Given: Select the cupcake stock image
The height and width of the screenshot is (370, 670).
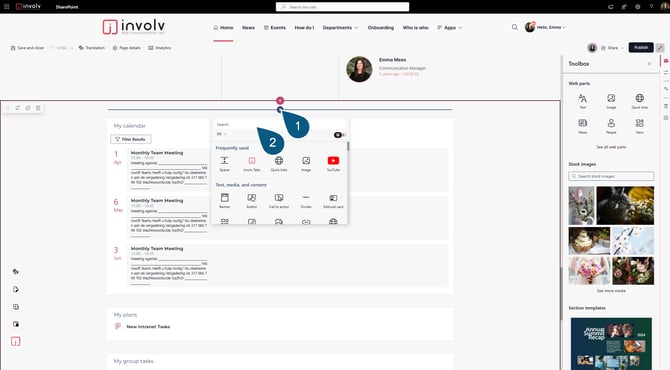Looking at the screenshot, I should tap(589, 241).
